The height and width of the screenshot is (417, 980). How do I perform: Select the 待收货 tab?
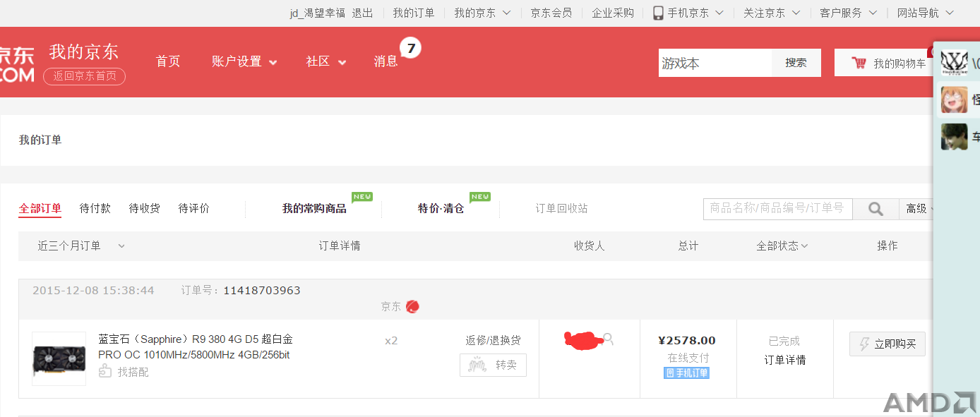tap(145, 208)
